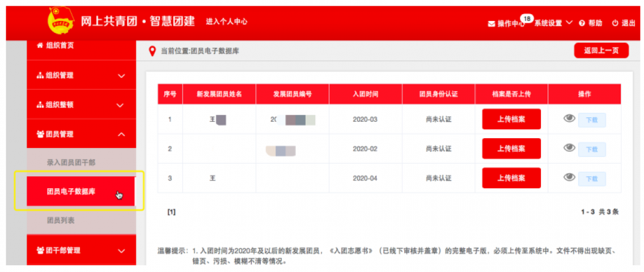View row 3 record with eye icon
The height and width of the screenshot is (272, 644).
[569, 177]
